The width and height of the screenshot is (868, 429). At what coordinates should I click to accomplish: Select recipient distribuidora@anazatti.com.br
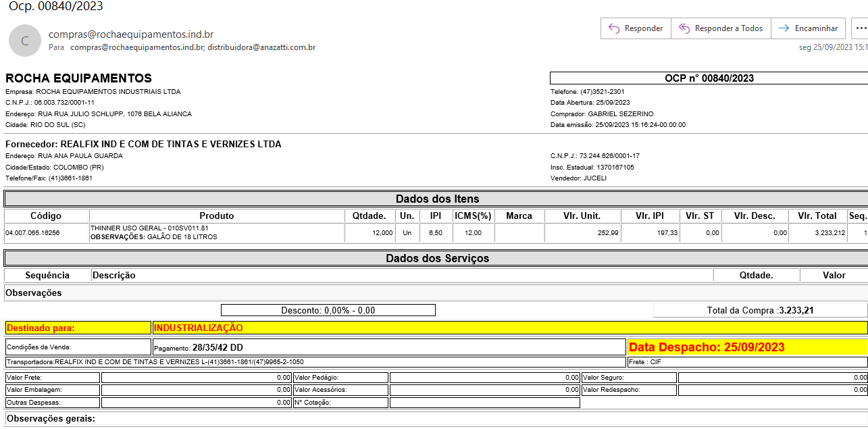coord(261,48)
